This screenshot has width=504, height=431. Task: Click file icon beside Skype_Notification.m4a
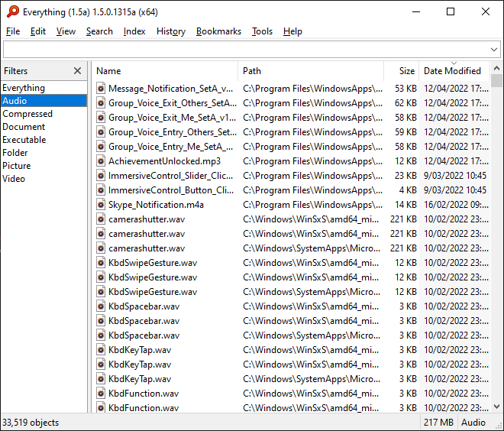101,205
